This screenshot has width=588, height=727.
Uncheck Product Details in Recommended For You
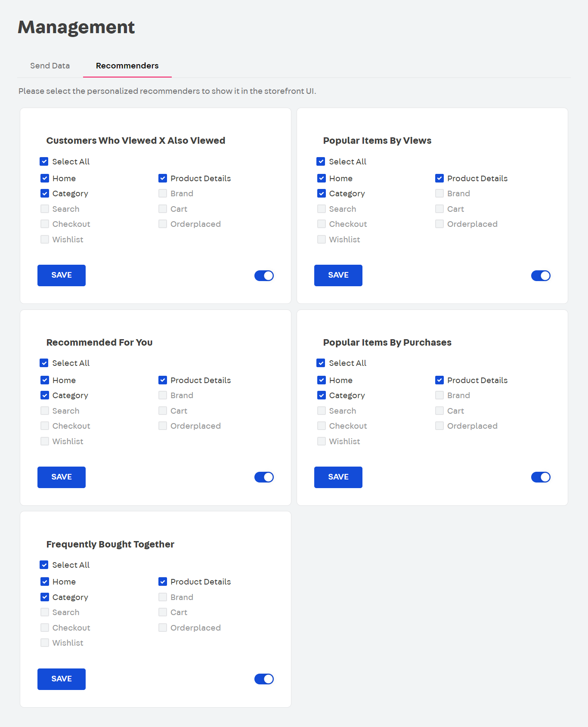(x=163, y=380)
